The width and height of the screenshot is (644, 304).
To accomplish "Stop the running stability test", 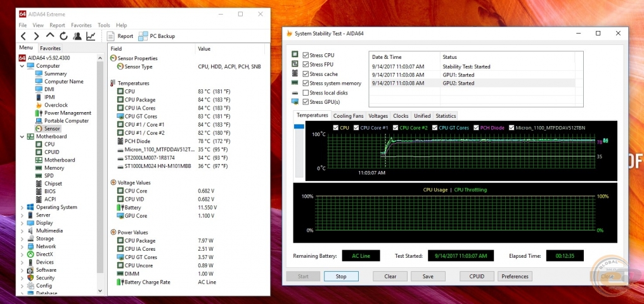I will tap(341, 277).
